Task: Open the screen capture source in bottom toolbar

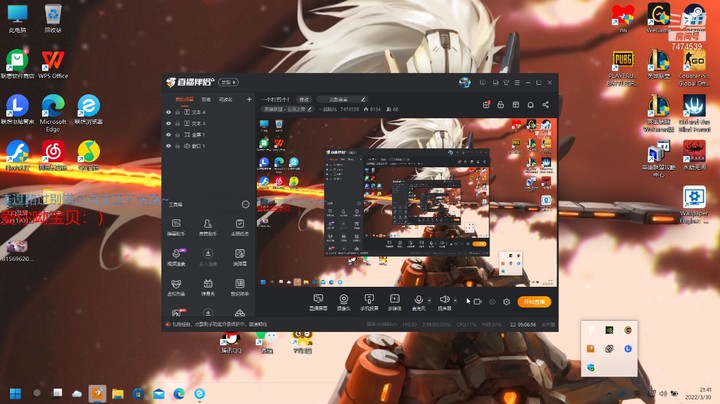Action: 318,303
